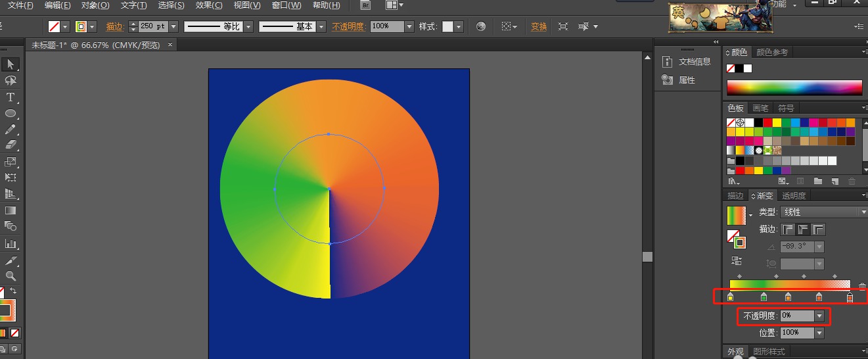Open gradient stop 不透明度 0% dropdown
Viewport: 868px width, 359px height.
tap(819, 316)
